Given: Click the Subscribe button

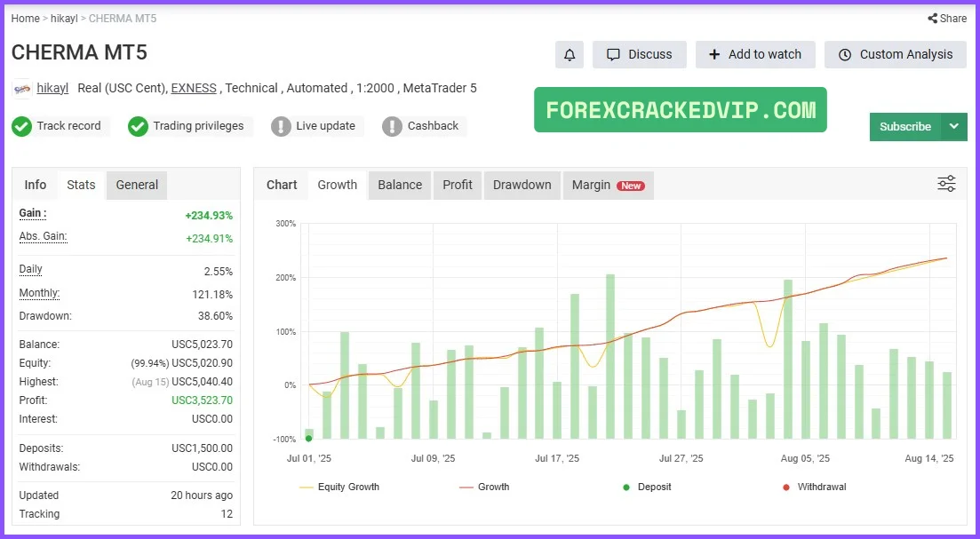Looking at the screenshot, I should click(905, 127).
